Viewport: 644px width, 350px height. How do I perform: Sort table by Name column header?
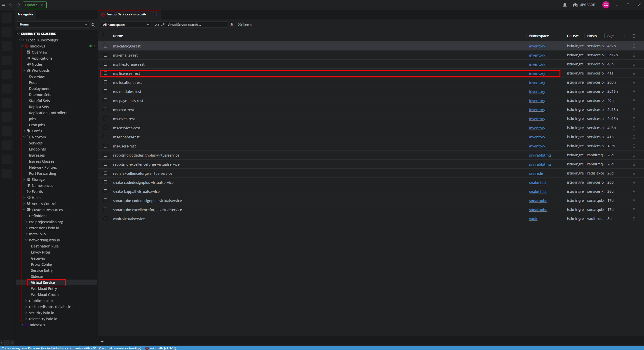point(118,36)
